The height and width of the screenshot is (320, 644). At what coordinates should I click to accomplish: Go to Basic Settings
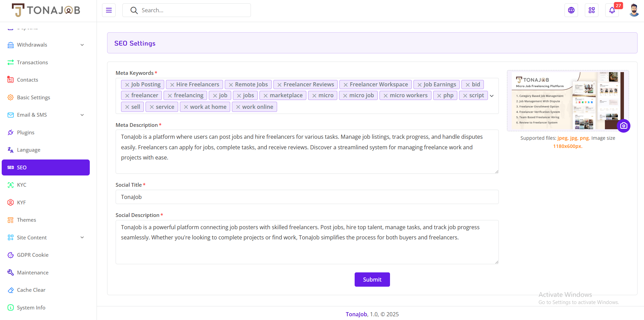(x=46, y=97)
